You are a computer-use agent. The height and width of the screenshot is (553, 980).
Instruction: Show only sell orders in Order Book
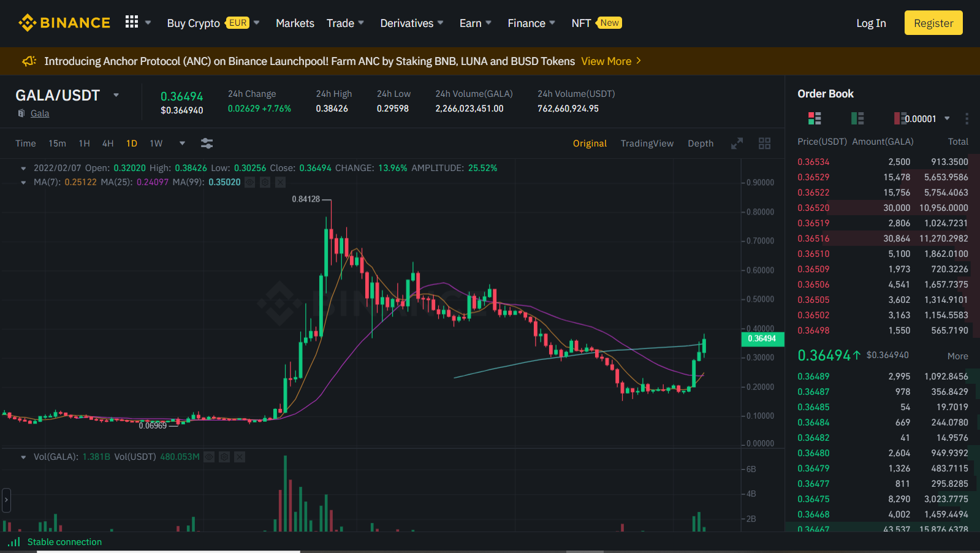pyautogui.click(x=900, y=118)
